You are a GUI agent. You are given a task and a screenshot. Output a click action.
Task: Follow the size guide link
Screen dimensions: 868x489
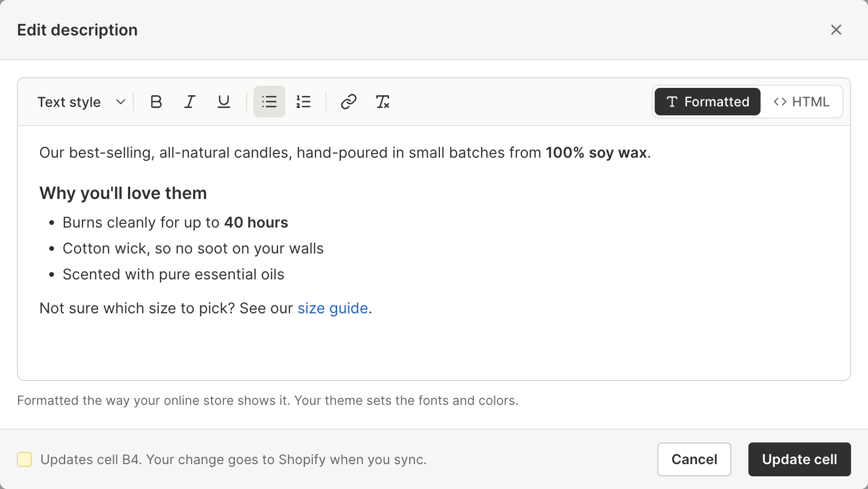pos(333,308)
